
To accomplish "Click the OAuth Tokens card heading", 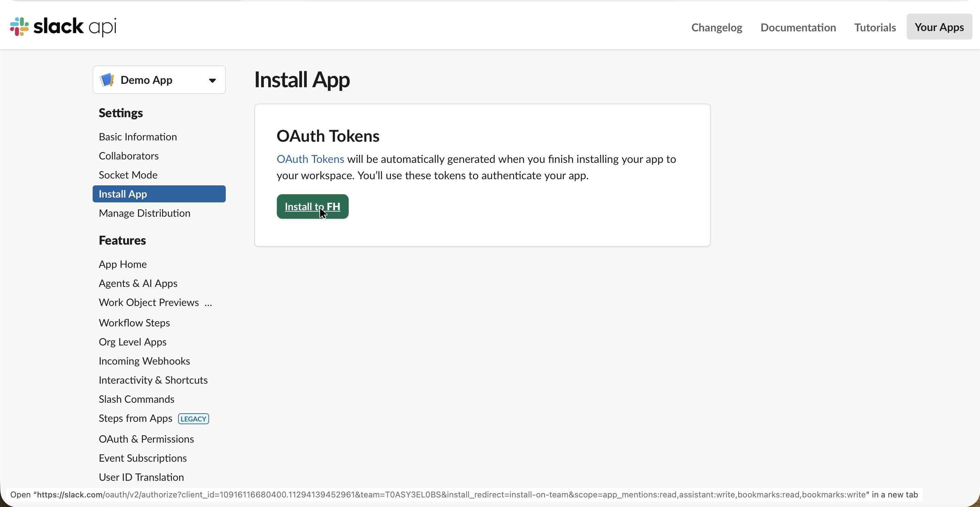I will (x=328, y=136).
